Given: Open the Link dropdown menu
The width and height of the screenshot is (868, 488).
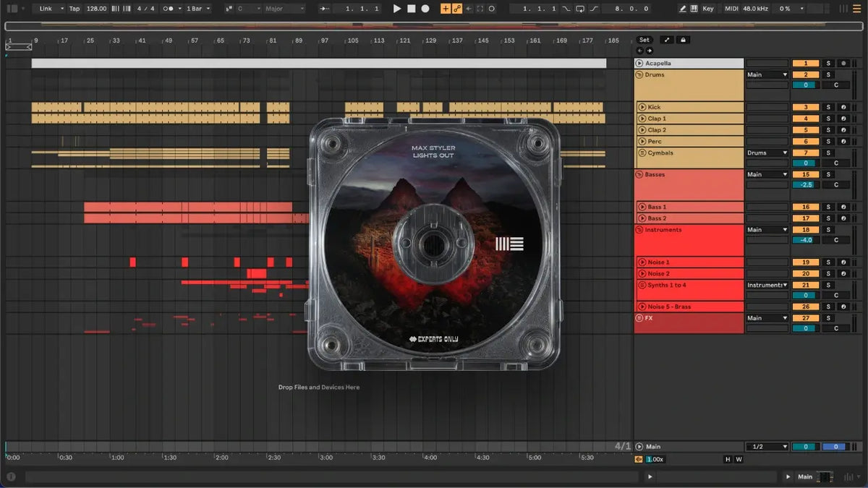Looking at the screenshot, I should pos(49,9).
